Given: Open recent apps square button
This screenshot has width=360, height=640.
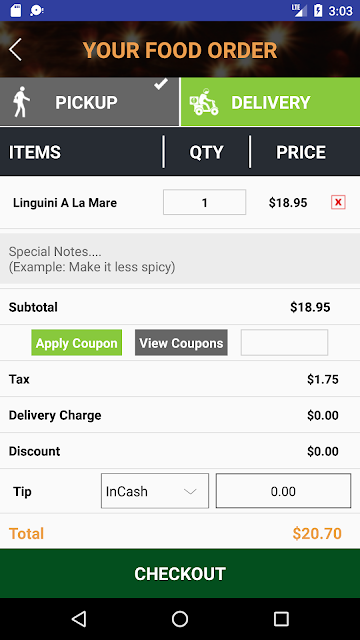Looking at the screenshot, I should pyautogui.click(x=281, y=619).
